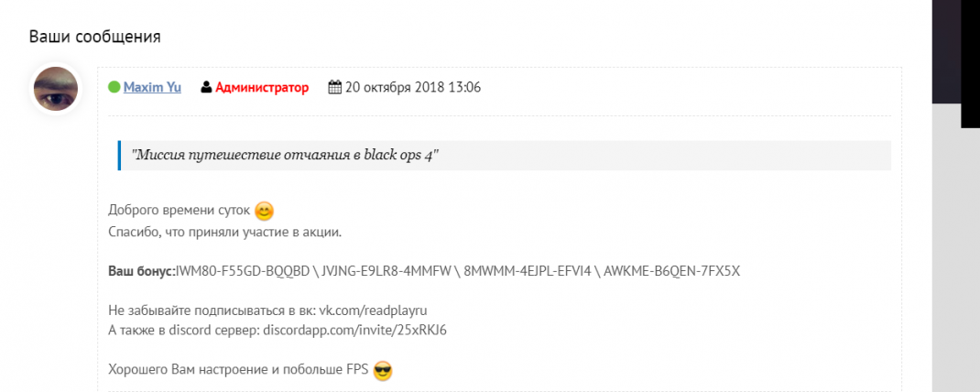Click the sunglasses emoji after FPS
The width and height of the screenshot is (980, 392).
(383, 371)
